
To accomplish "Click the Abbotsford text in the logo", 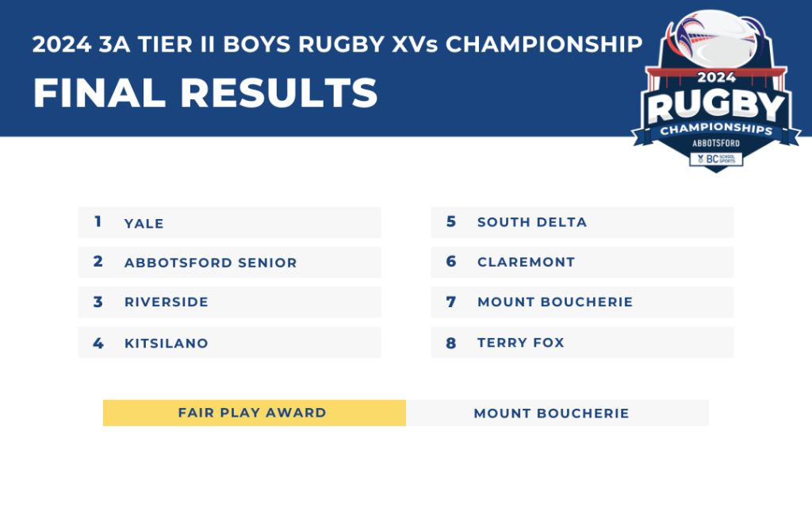I will coord(716,143).
